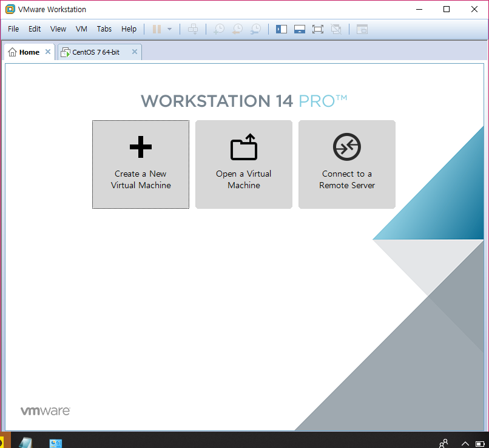The width and height of the screenshot is (489, 448).
Task: Close the Home tab
Action: (48, 52)
